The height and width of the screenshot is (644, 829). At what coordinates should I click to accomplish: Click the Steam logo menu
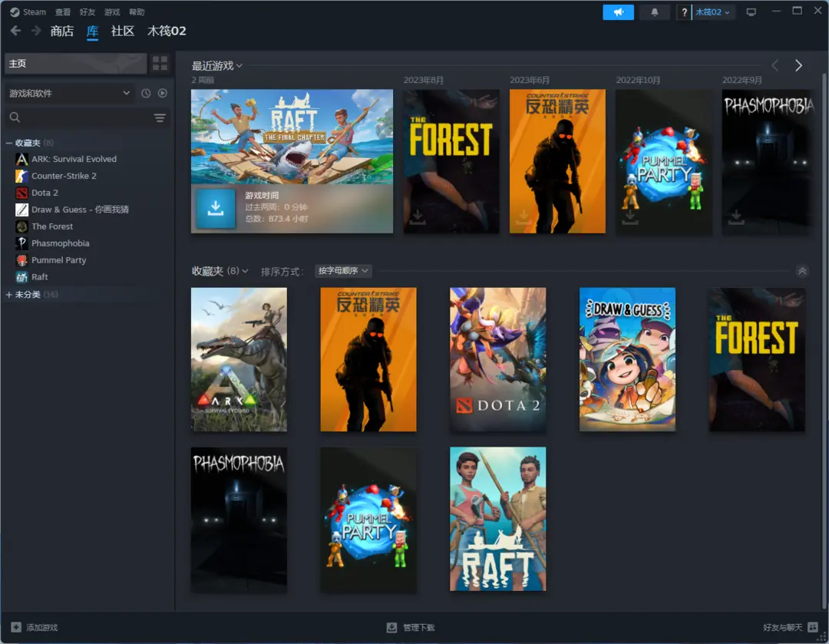pos(28,12)
